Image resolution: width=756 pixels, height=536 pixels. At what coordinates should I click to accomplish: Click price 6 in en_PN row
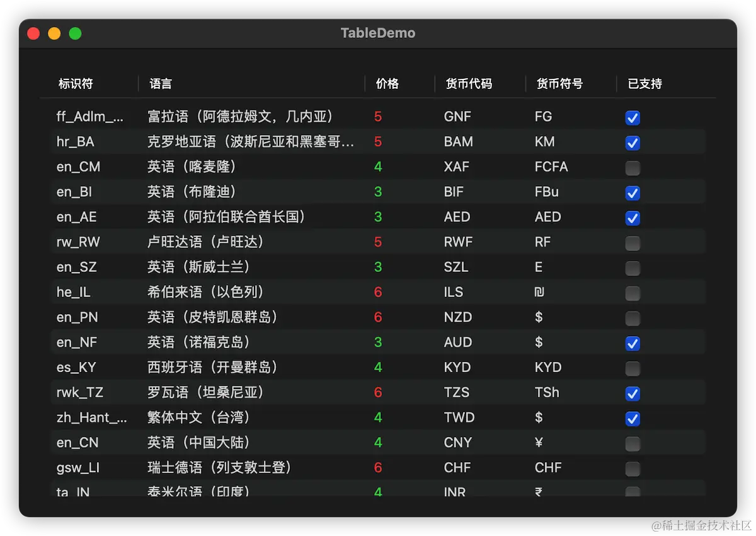(x=378, y=317)
